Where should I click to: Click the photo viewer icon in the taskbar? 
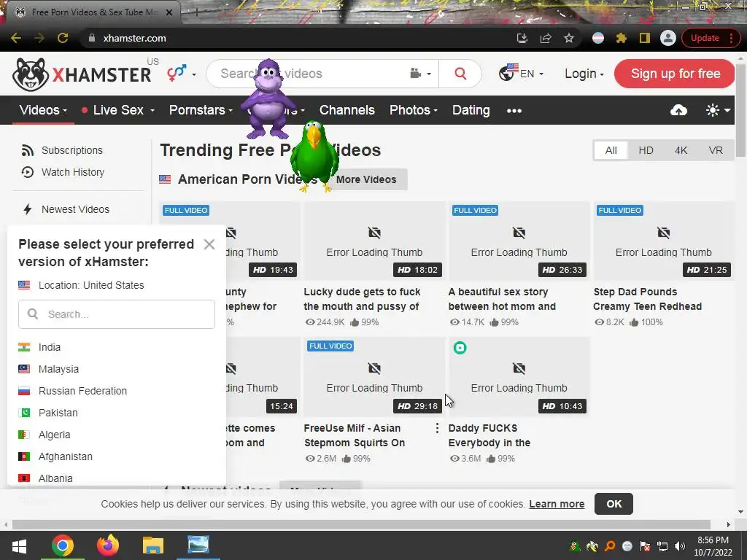(198, 545)
